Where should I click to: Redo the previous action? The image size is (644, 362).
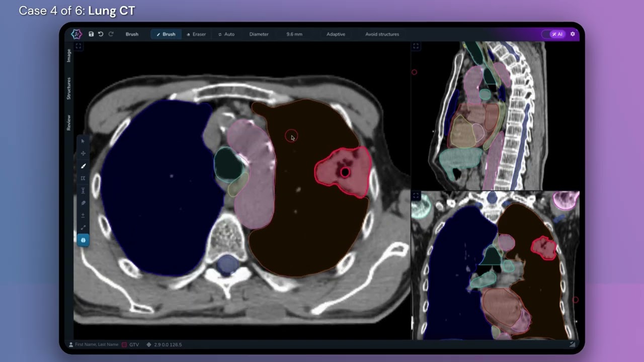point(111,34)
